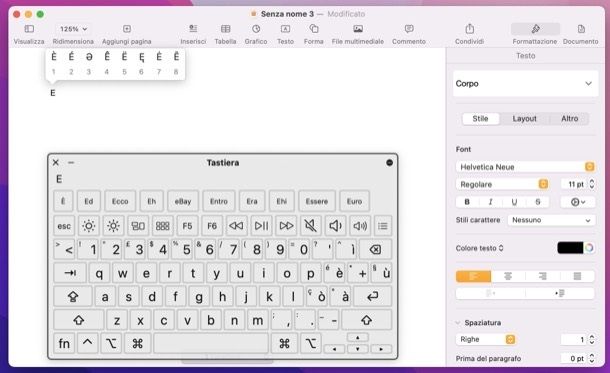610x373 pixels.
Task: Switch to the Altro tab
Action: [x=570, y=119]
